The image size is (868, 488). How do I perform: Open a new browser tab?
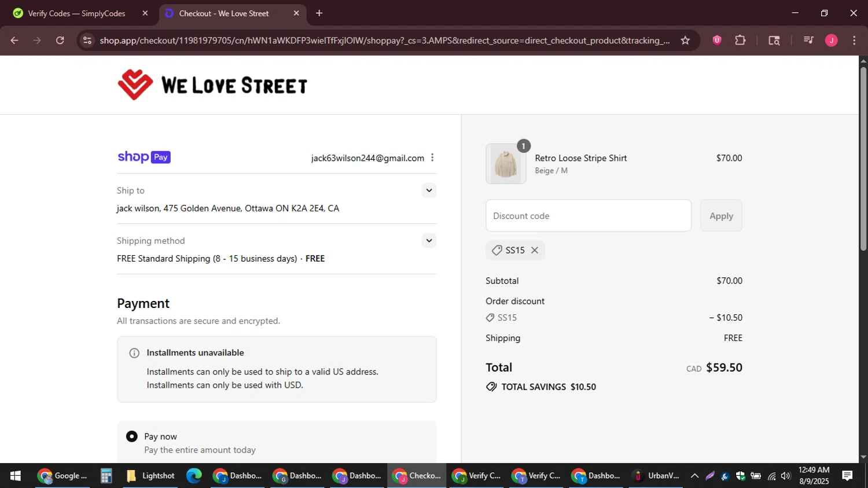(319, 13)
